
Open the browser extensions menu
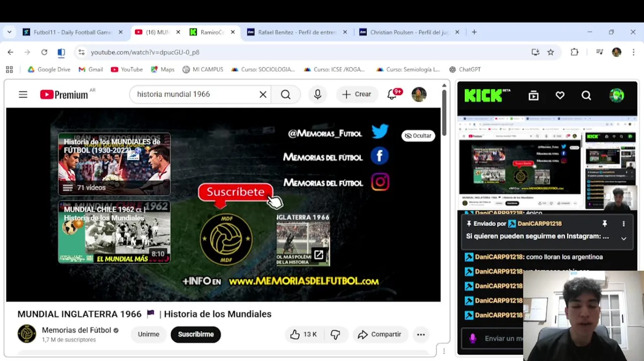pos(574,52)
